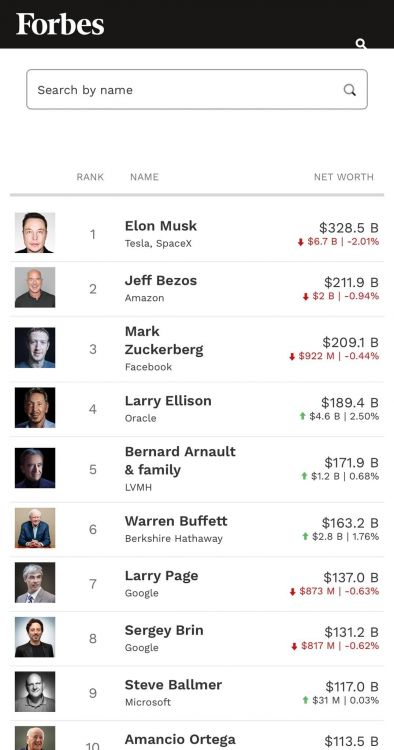394x750 pixels.
Task: Sort by the RANK column header
Action: [90, 177]
